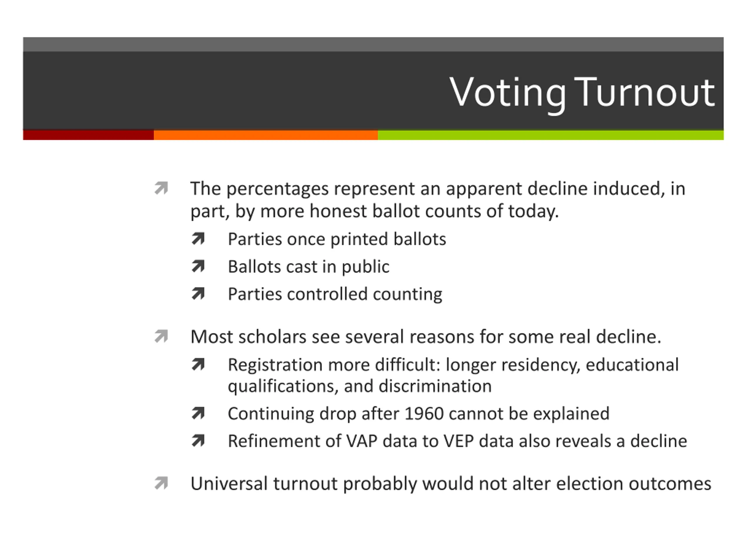
Task: Click the text 'Continuing drop after 1960 cannot be explained'
Action: 419,414
